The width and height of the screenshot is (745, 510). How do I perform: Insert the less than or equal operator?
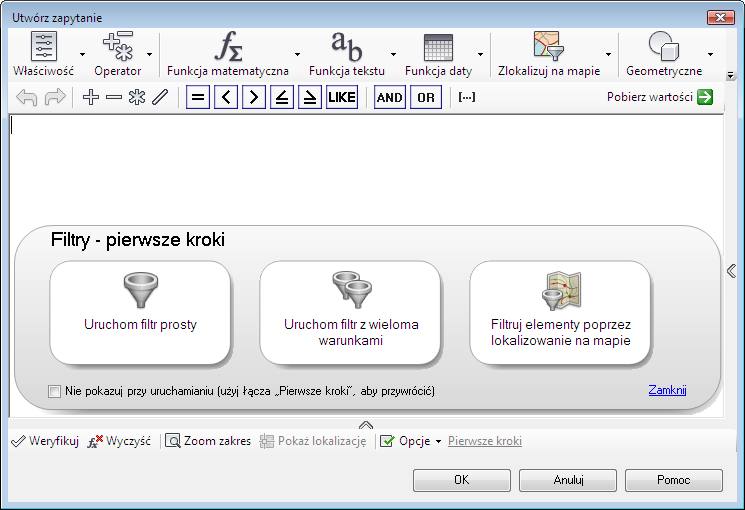point(282,97)
